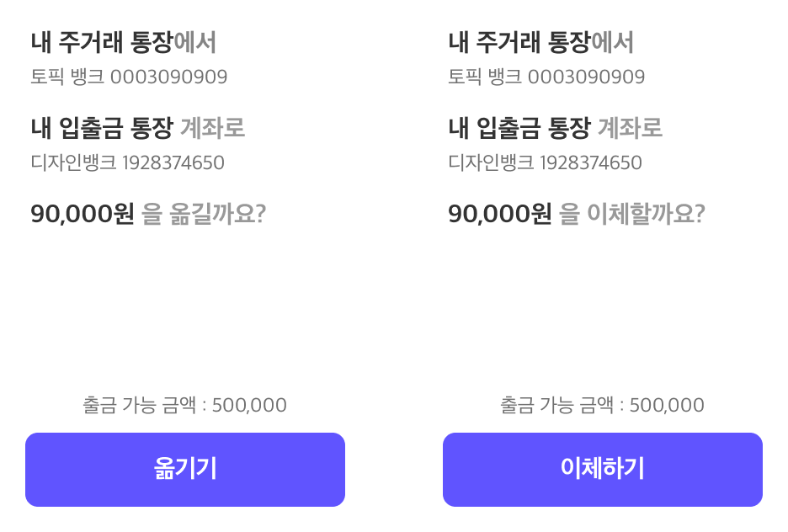This screenshot has height=532, width=788.
Task: Click 디자인뱅크 bank name in 옮기기 panel
Action: (x=73, y=162)
